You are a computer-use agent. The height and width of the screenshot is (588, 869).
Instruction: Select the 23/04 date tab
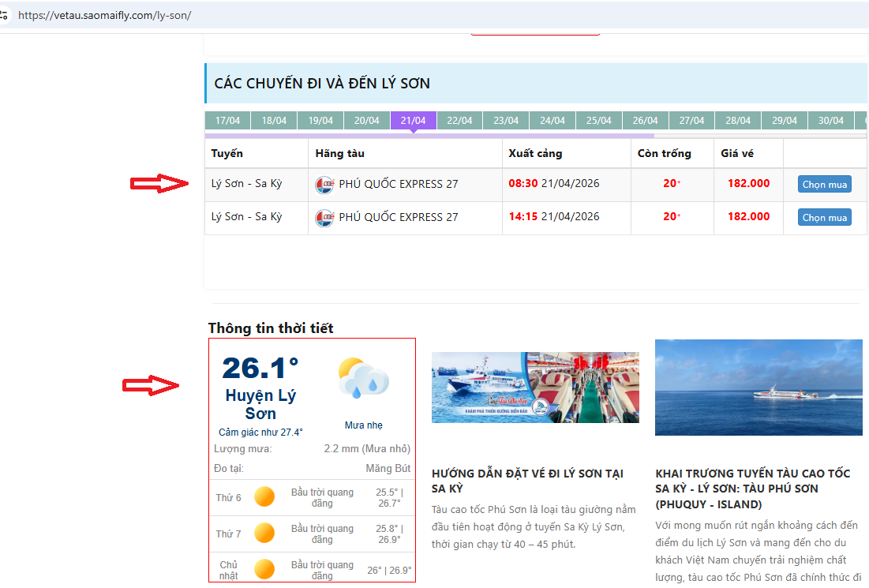pos(506,120)
